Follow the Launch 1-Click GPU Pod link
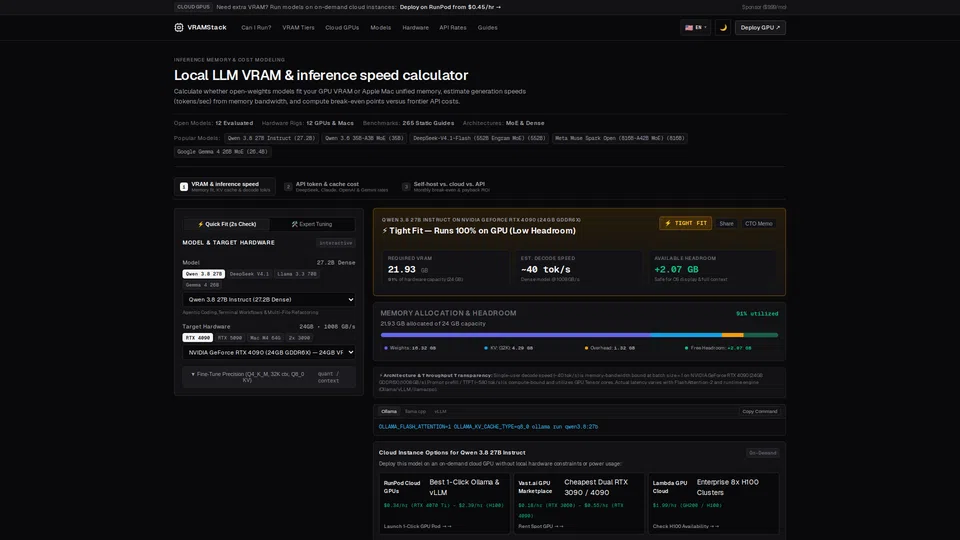The height and width of the screenshot is (540, 960). pos(418,527)
